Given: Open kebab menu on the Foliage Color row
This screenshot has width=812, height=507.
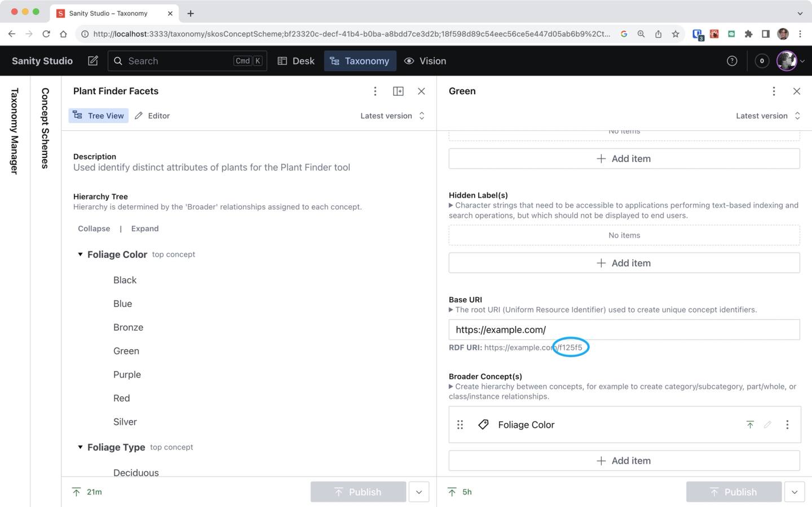Looking at the screenshot, I should (787, 425).
